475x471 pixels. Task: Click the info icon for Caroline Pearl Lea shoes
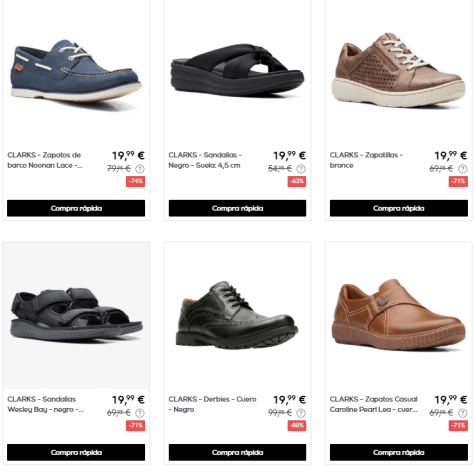[x=462, y=413]
